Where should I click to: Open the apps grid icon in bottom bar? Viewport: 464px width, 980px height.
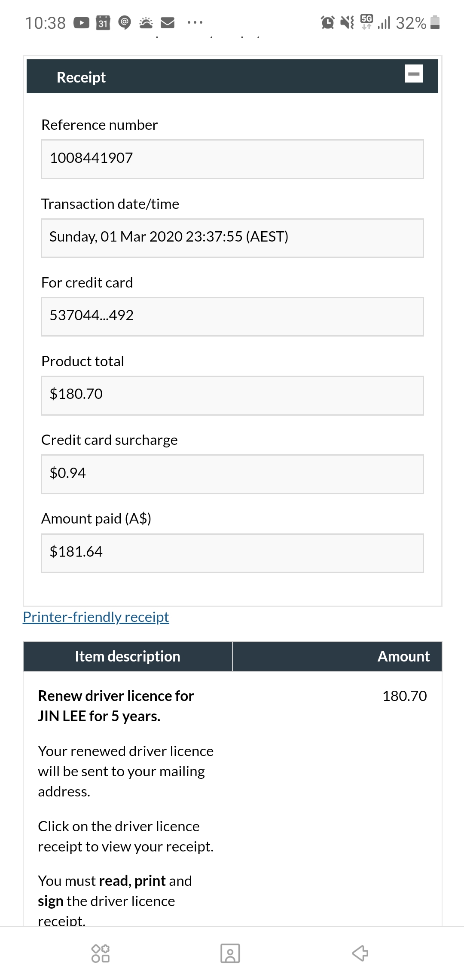point(101,953)
